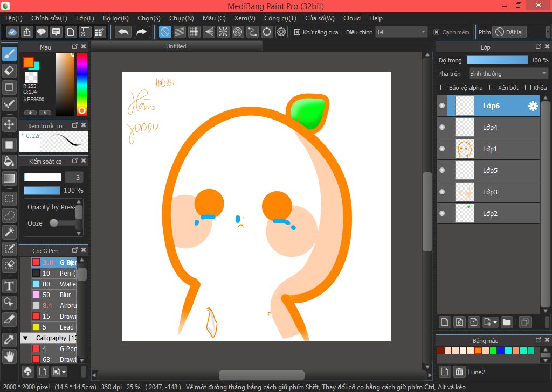
Task: Pick the Bucket fill tool
Action: coord(9,162)
